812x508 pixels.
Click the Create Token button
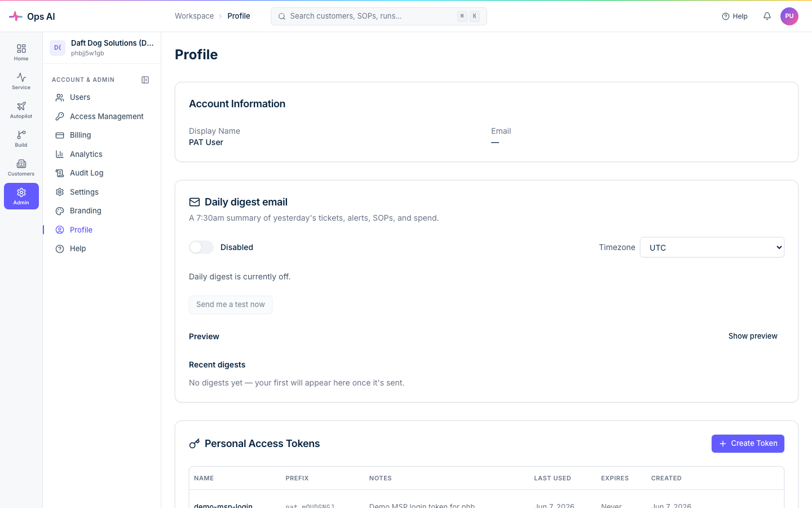pos(748,444)
